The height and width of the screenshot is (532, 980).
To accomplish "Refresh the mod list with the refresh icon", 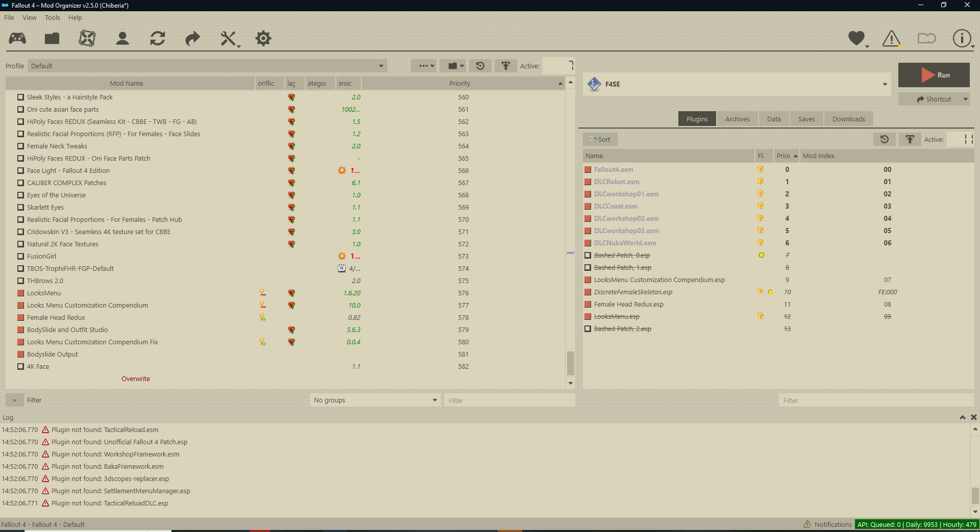I will click(157, 38).
